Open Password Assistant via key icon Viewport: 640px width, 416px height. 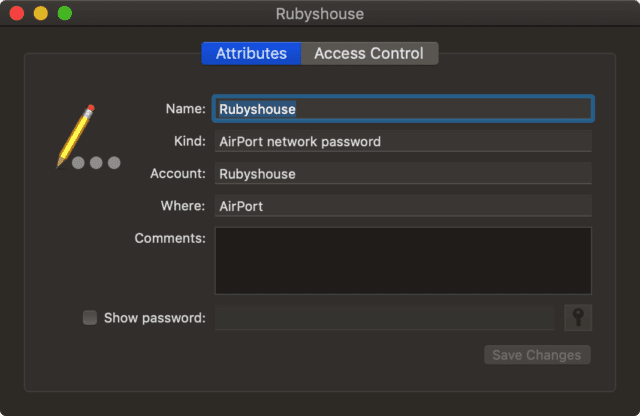click(x=578, y=318)
